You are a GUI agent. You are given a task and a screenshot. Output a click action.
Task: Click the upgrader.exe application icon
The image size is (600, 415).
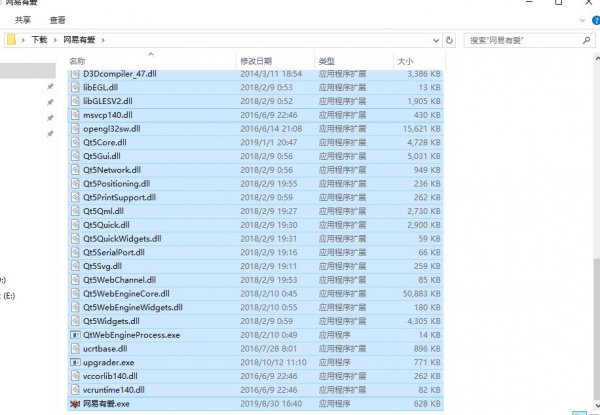[x=75, y=362]
